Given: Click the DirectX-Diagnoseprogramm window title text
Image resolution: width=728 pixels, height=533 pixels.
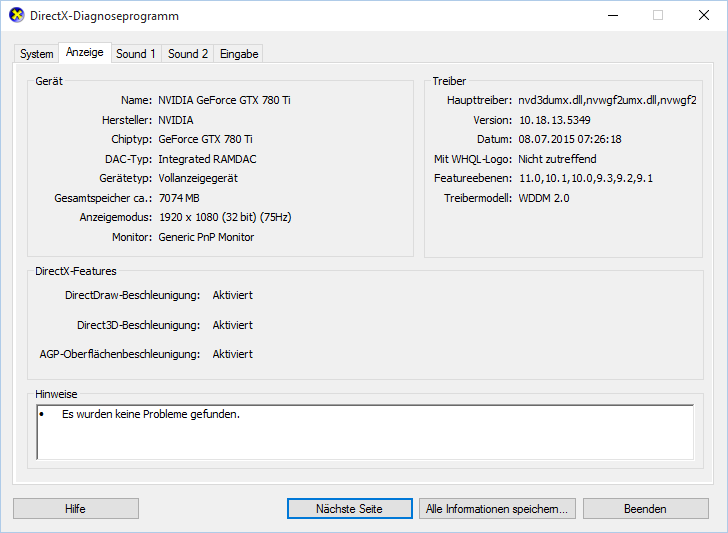Looking at the screenshot, I should [104, 16].
